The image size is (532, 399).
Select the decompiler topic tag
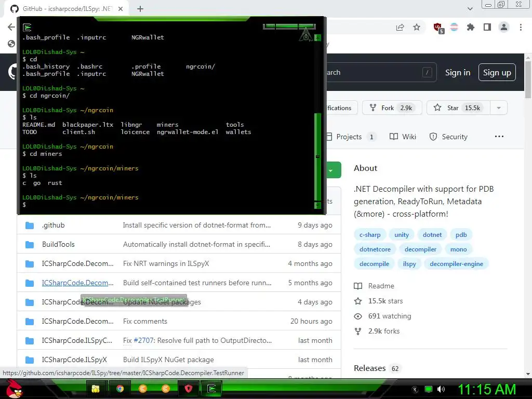tap(420, 249)
